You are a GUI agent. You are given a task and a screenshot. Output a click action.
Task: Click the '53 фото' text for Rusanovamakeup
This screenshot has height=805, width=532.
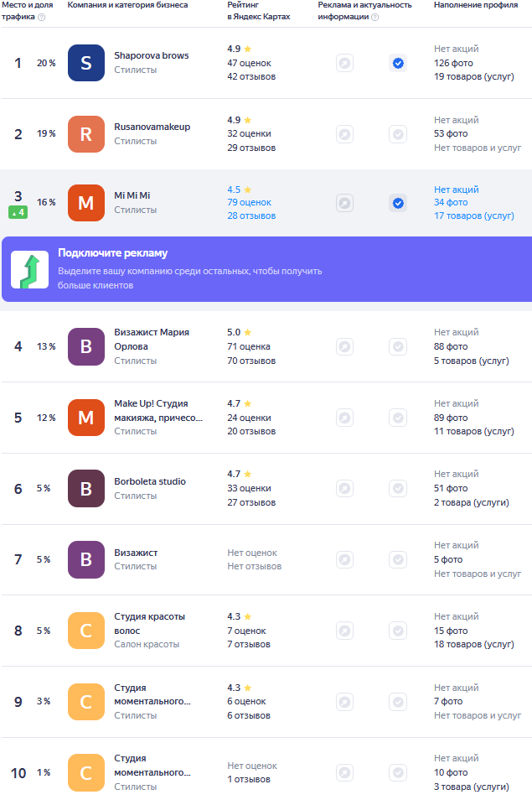pos(451,133)
